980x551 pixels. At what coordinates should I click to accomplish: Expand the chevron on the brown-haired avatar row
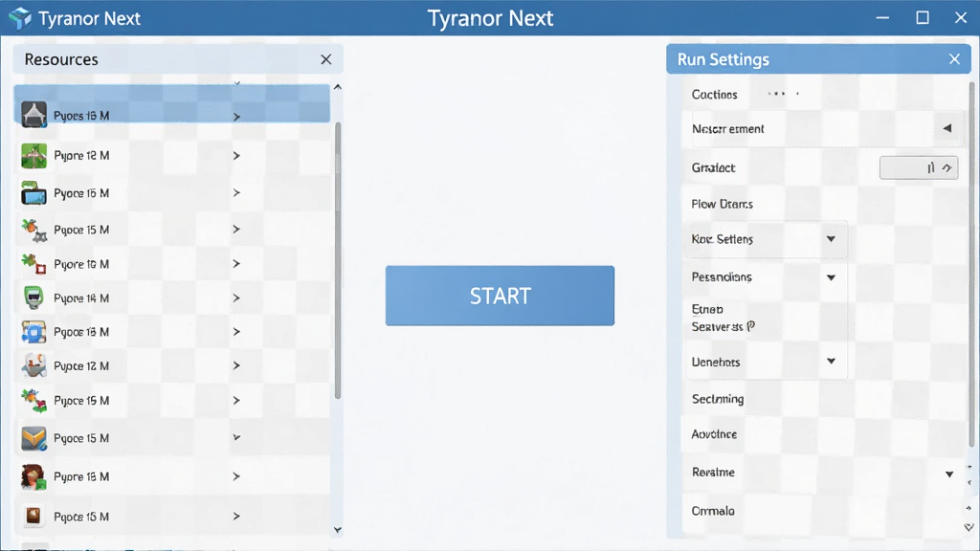pyautogui.click(x=236, y=476)
